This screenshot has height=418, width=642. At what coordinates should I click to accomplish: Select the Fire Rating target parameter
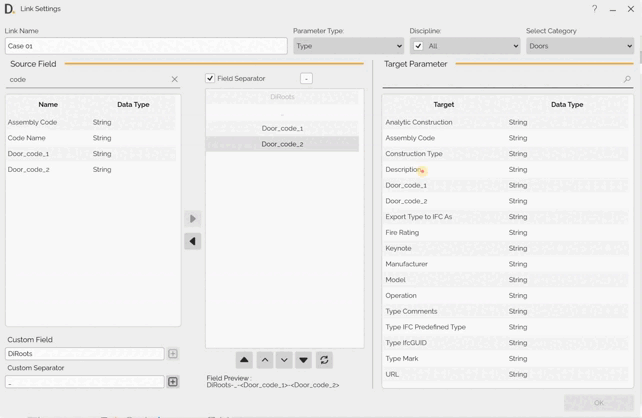pos(403,233)
